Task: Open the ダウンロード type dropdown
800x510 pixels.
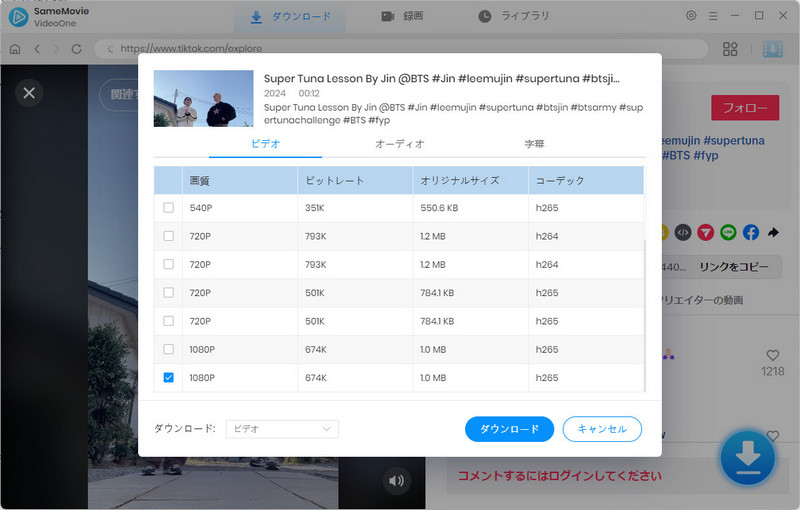Action: click(x=282, y=429)
